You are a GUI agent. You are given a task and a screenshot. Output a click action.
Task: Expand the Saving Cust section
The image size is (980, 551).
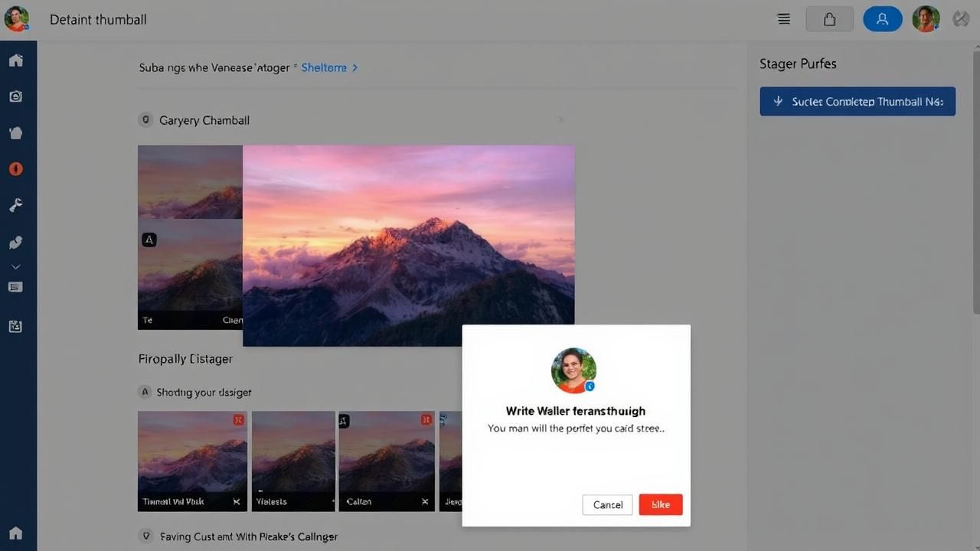(145, 536)
